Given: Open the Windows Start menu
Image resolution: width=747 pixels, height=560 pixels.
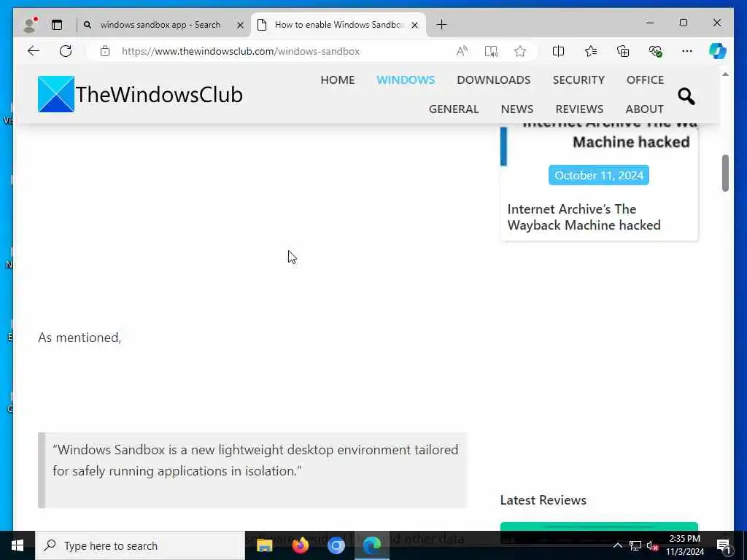Looking at the screenshot, I should [18, 545].
